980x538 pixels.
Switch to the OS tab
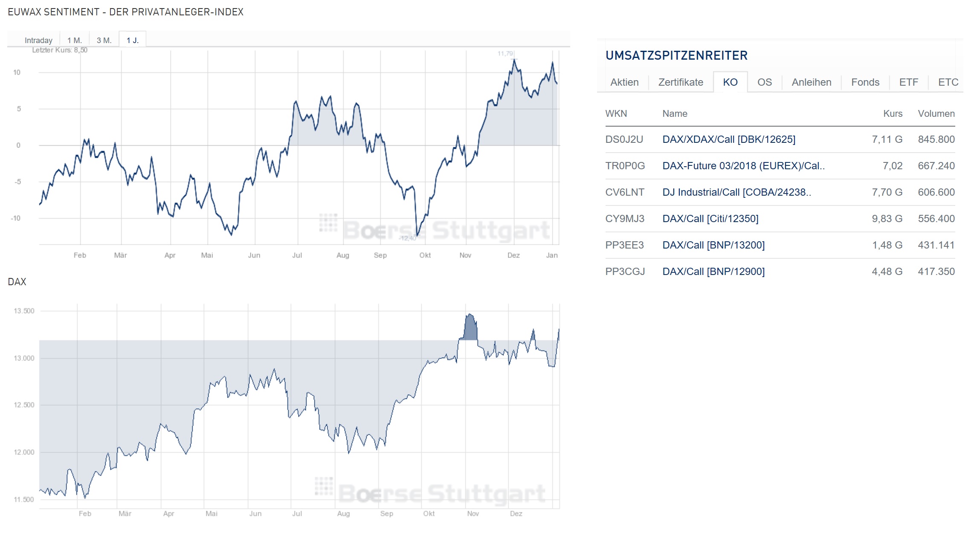tap(764, 82)
